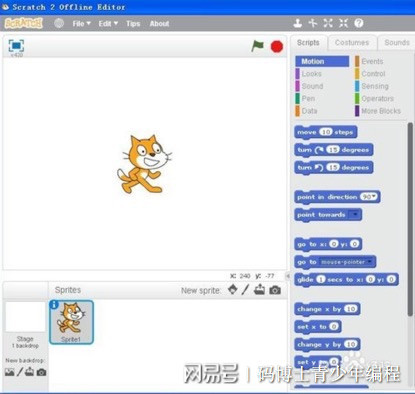The height and width of the screenshot is (394, 415).
Task: Click the x field in go to x y block
Action: pyautogui.click(x=334, y=244)
